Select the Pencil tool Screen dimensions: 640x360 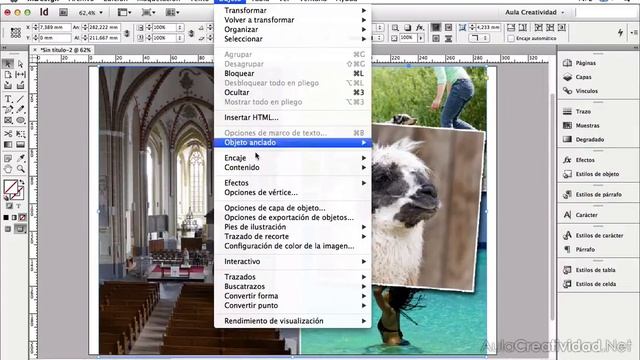tap(20, 109)
